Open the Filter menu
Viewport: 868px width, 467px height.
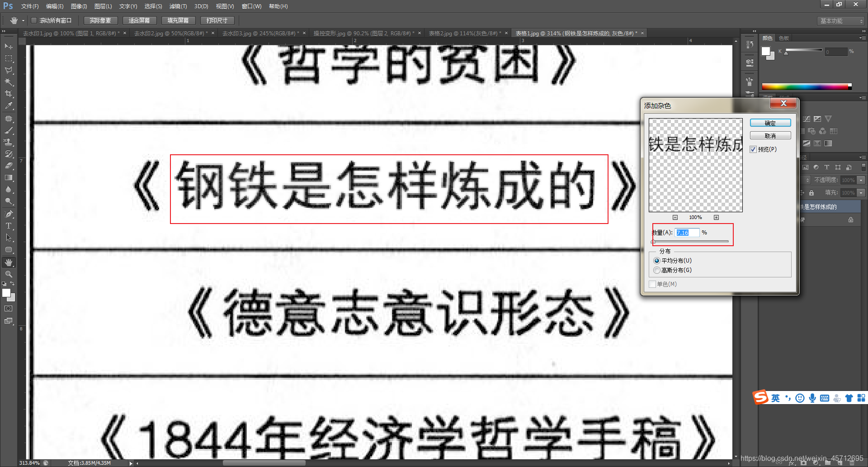(178, 6)
